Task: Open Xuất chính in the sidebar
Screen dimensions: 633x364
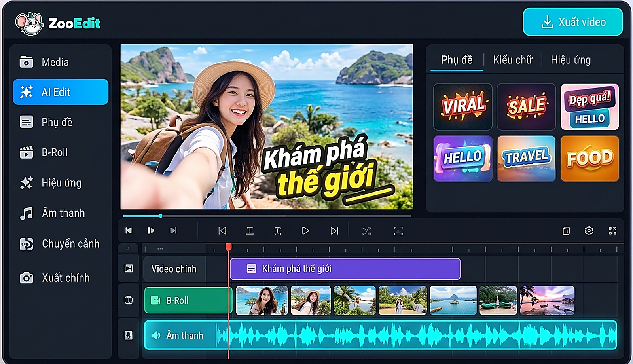Action: [60, 278]
